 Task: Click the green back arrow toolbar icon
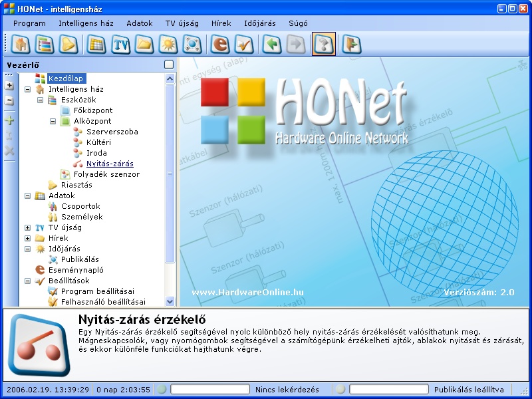(272, 44)
